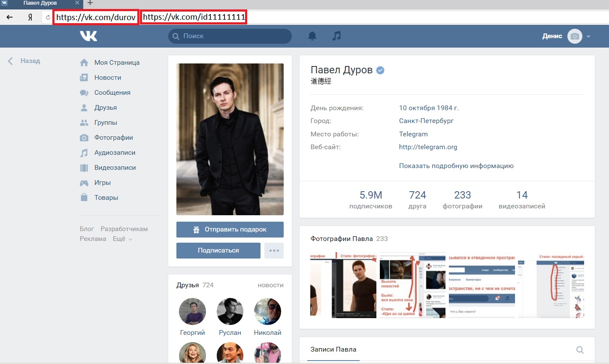Click the Подписаться button
609x364 pixels.
(x=218, y=250)
